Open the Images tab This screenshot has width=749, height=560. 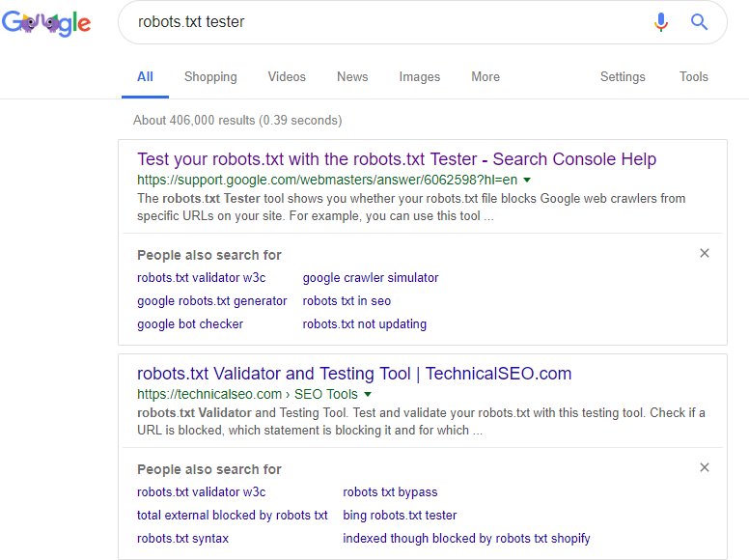[420, 77]
